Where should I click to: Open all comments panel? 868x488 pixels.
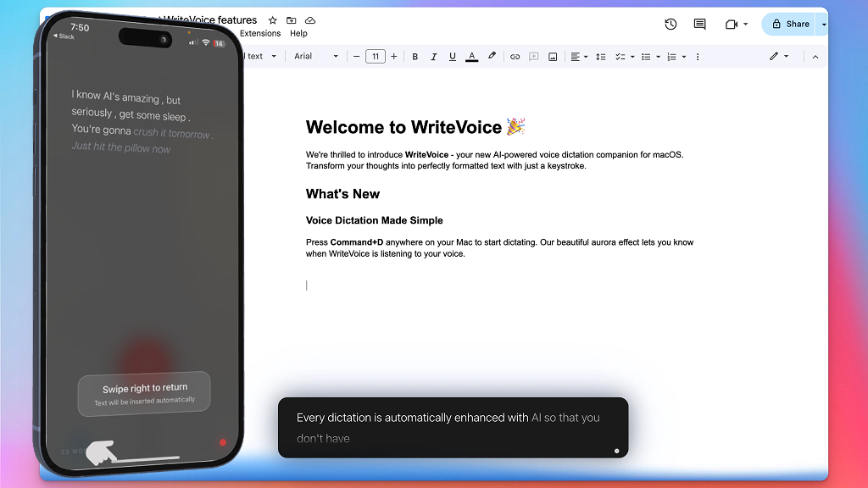pyautogui.click(x=698, y=24)
